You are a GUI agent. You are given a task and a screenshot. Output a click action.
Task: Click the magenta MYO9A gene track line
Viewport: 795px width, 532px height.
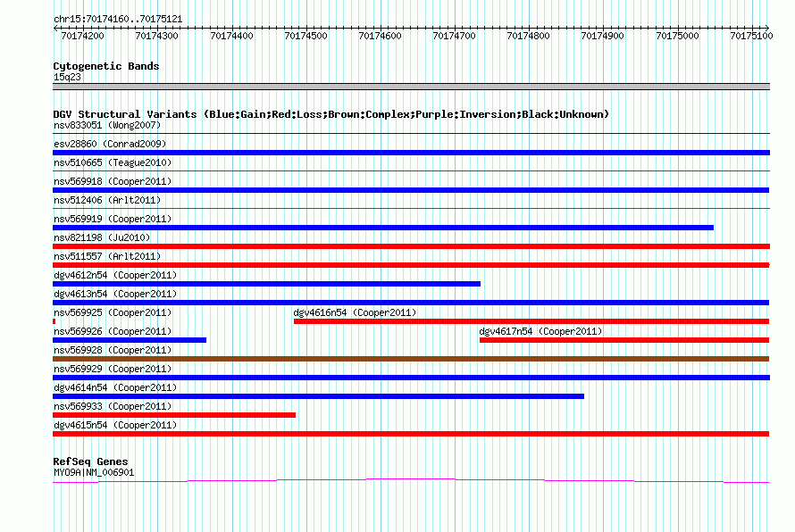411,480
